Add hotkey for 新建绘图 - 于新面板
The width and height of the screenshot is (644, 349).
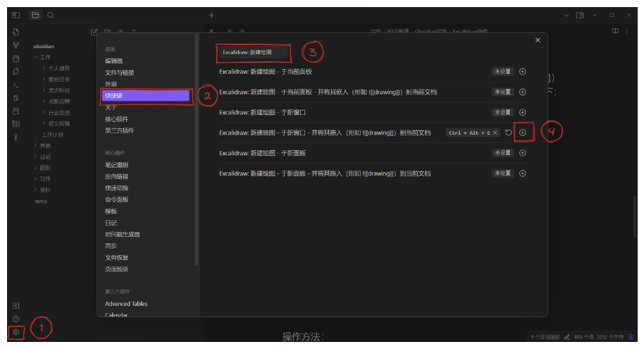tap(522, 153)
